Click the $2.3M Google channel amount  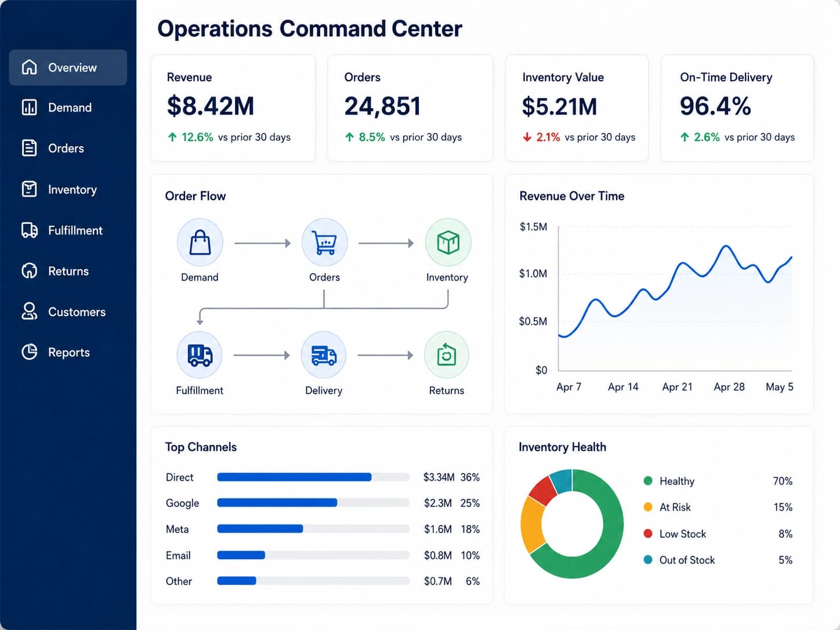click(438, 503)
